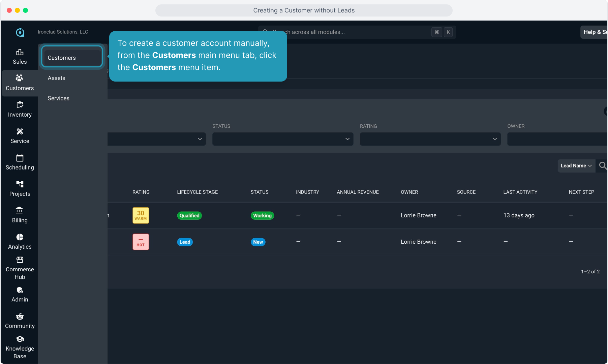Viewport: 608px width, 364px height.
Task: Sort by the Owner column header
Action: (x=409, y=192)
